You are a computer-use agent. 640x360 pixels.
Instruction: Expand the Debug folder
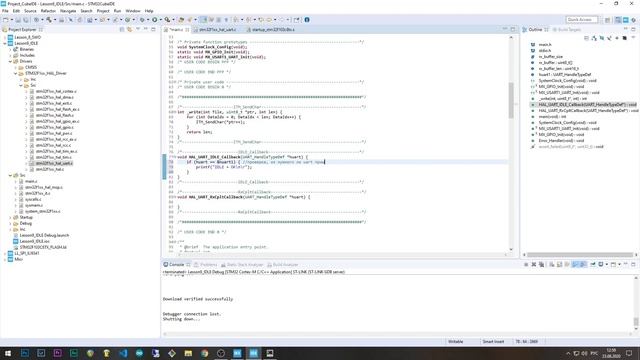pos(10,224)
